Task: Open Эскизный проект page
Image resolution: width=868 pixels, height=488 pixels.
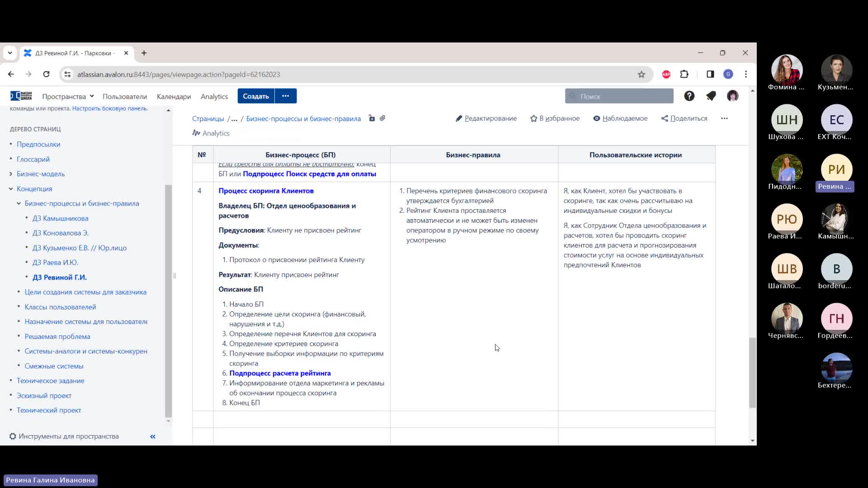Action: pos(44,396)
